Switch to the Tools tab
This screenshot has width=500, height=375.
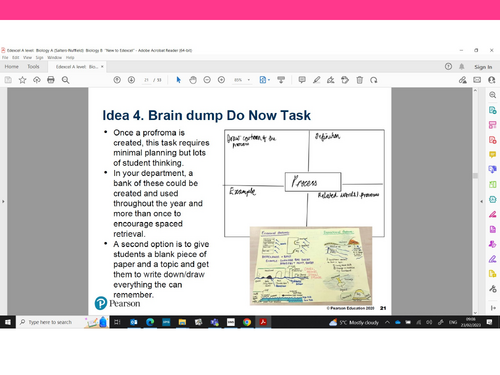pos(33,67)
